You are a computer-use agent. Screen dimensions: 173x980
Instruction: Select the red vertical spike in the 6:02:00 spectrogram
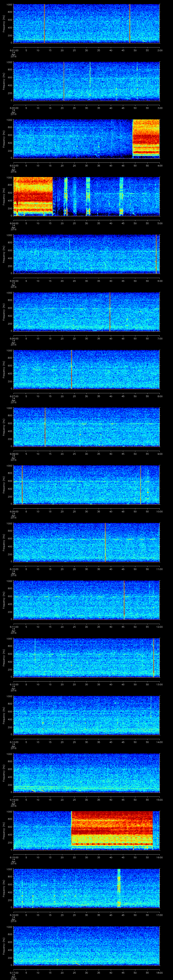click(x=64, y=81)
